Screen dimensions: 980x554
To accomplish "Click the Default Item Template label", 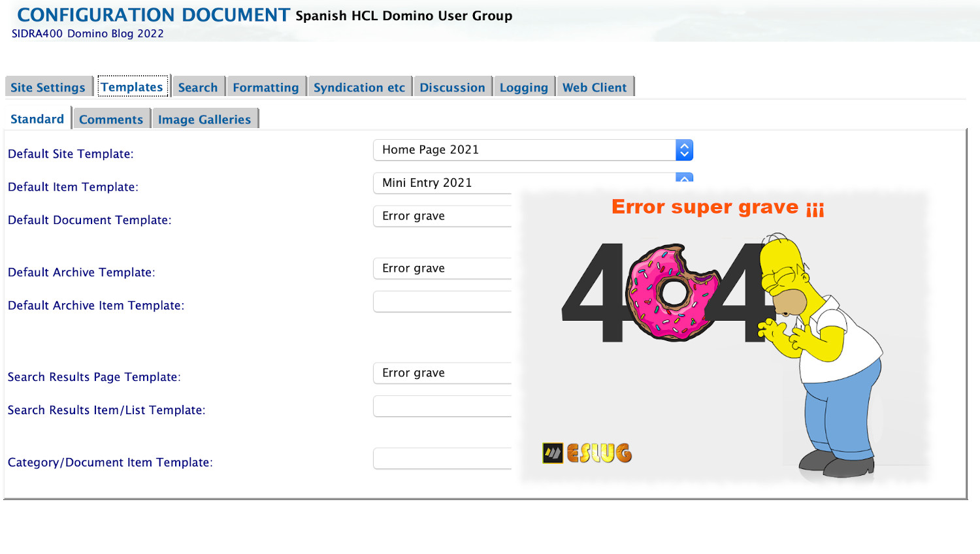I will coord(73,187).
